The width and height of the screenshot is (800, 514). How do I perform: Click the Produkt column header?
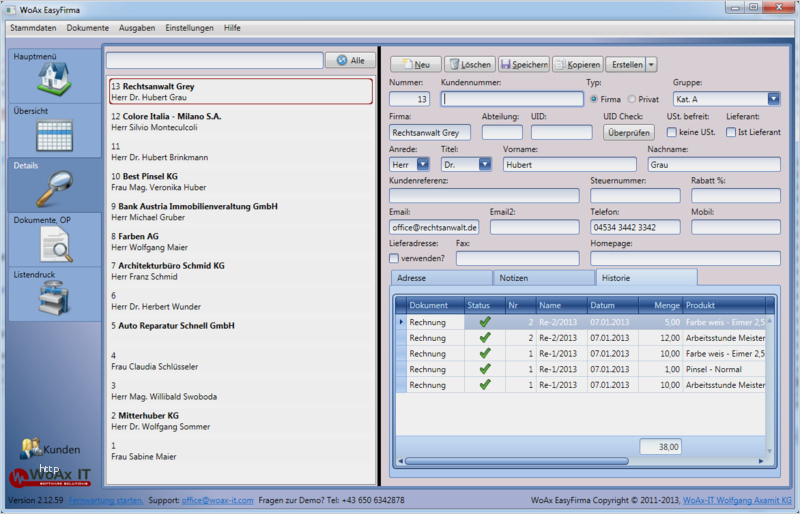pos(724,305)
